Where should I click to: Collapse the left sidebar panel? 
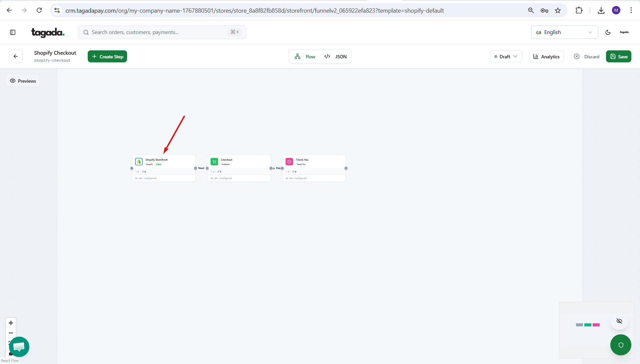(13, 32)
